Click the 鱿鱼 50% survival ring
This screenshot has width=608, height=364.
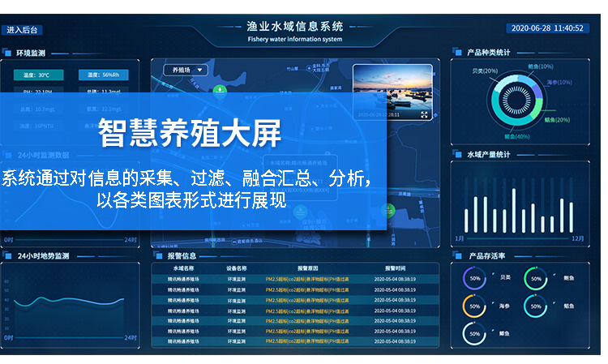pyautogui.click(x=535, y=306)
